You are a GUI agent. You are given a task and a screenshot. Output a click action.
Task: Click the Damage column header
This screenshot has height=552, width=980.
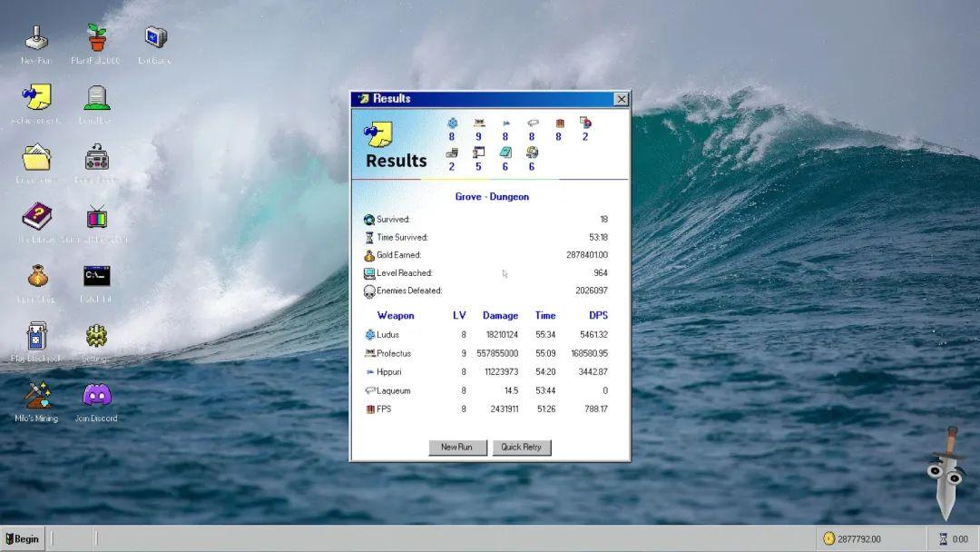[500, 316]
